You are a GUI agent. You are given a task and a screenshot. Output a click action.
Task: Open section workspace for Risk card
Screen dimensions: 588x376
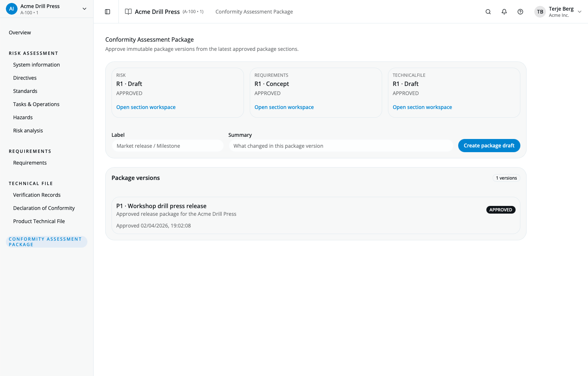146,107
